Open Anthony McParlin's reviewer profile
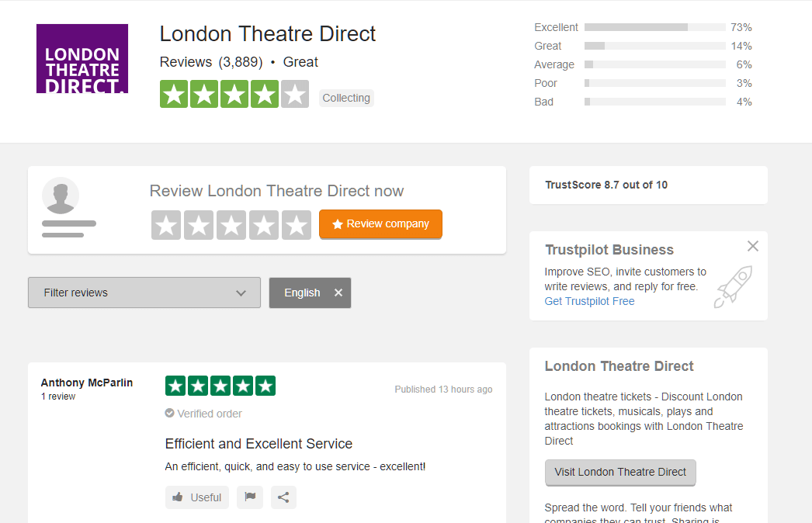This screenshot has width=812, height=523. tap(86, 383)
